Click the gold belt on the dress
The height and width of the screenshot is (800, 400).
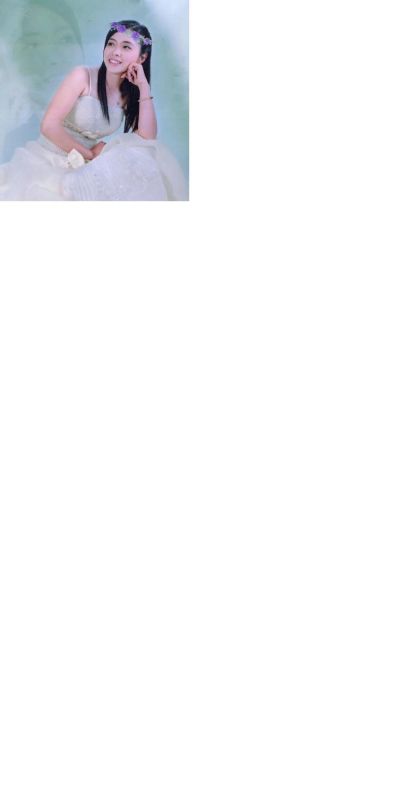(82, 131)
